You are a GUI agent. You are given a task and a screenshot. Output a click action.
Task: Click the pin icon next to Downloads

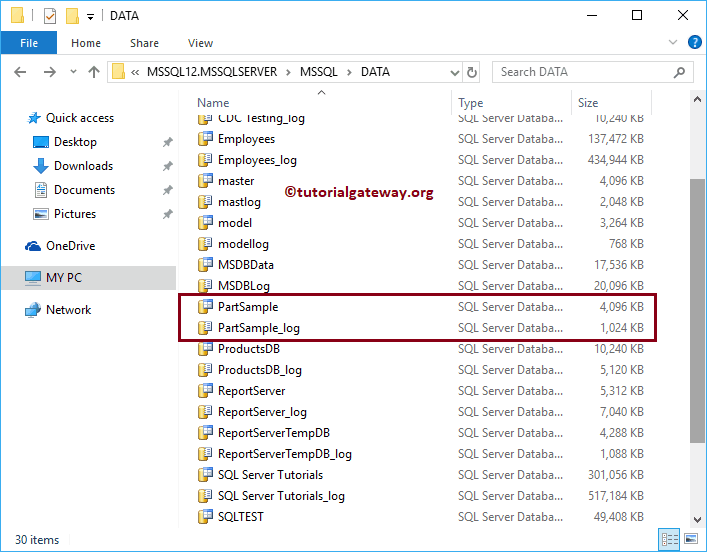(168, 166)
